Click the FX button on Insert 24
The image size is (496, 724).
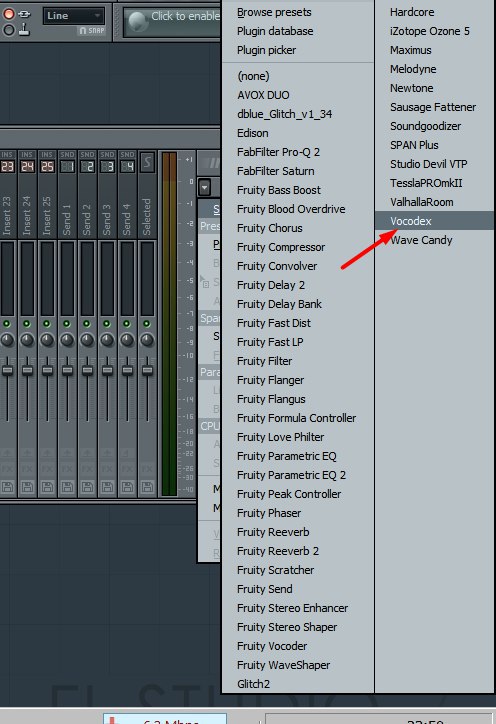[27, 469]
